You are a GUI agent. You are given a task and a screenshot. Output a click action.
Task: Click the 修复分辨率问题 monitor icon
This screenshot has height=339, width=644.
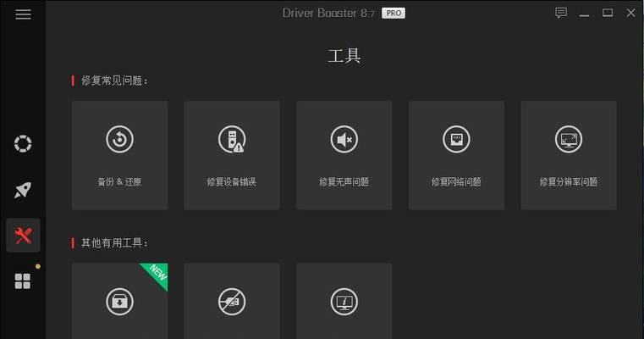569,139
